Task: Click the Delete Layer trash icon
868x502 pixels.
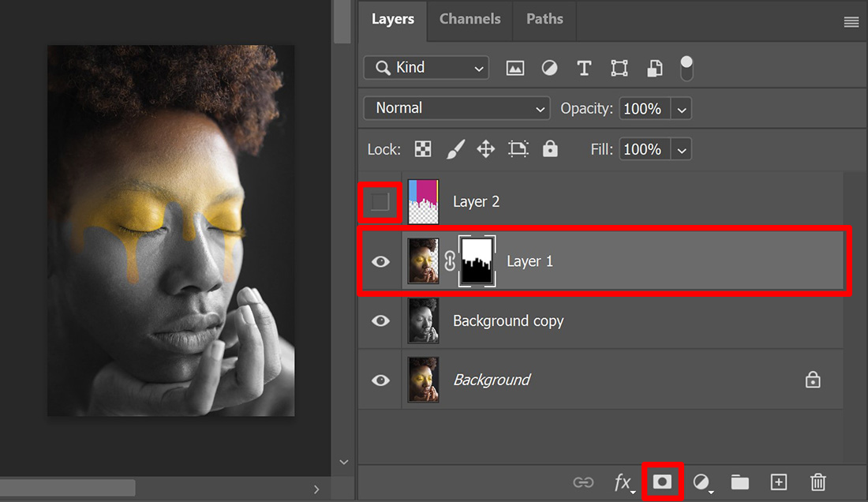Action: tap(817, 481)
